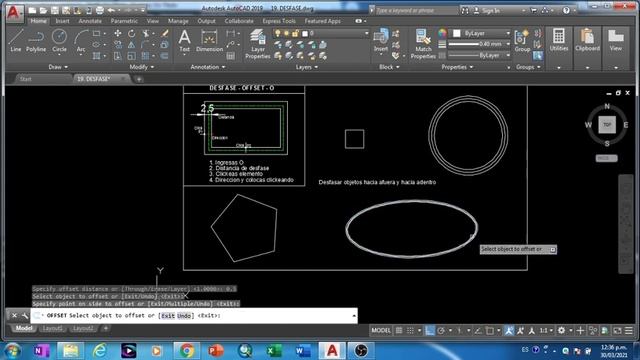
Task: Open the Manage ribbon tab
Action: coord(178,21)
